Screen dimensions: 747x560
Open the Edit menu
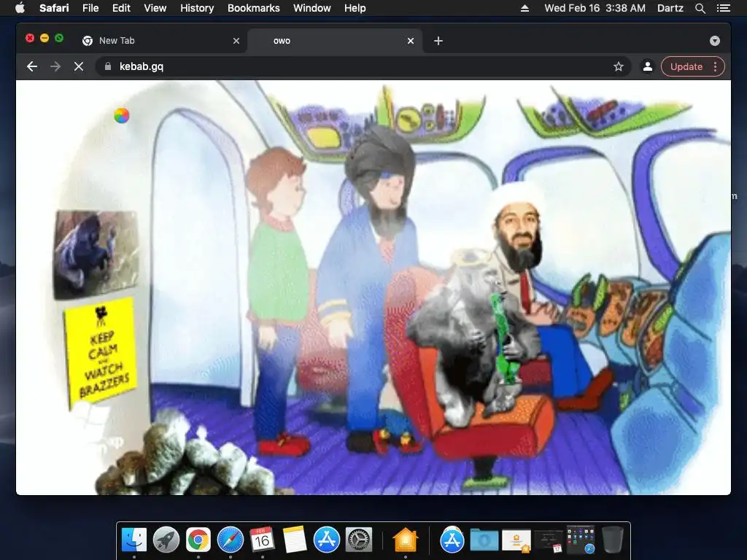[x=121, y=8]
